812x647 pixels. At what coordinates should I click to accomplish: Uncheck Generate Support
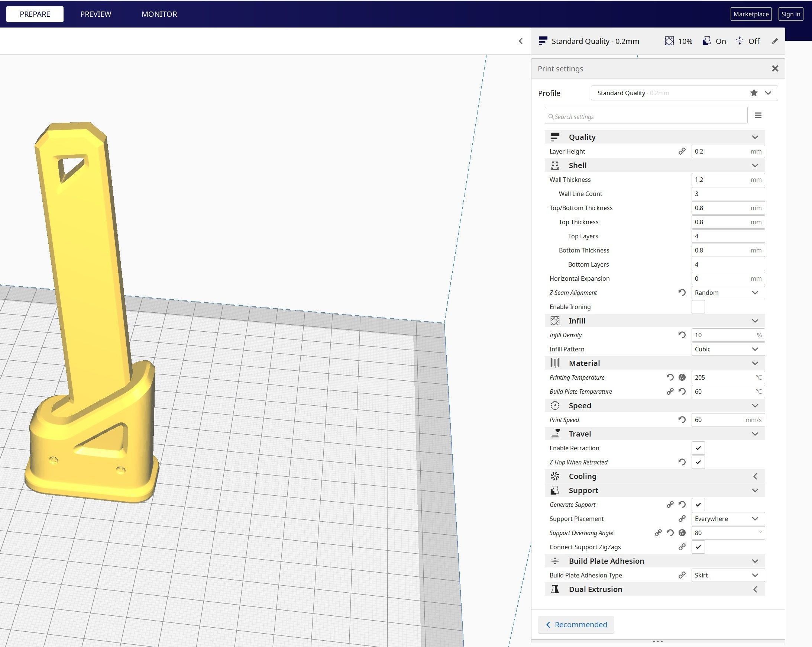(698, 505)
